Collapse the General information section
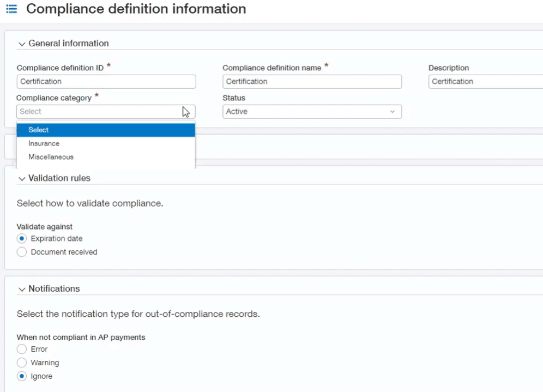 (x=22, y=43)
